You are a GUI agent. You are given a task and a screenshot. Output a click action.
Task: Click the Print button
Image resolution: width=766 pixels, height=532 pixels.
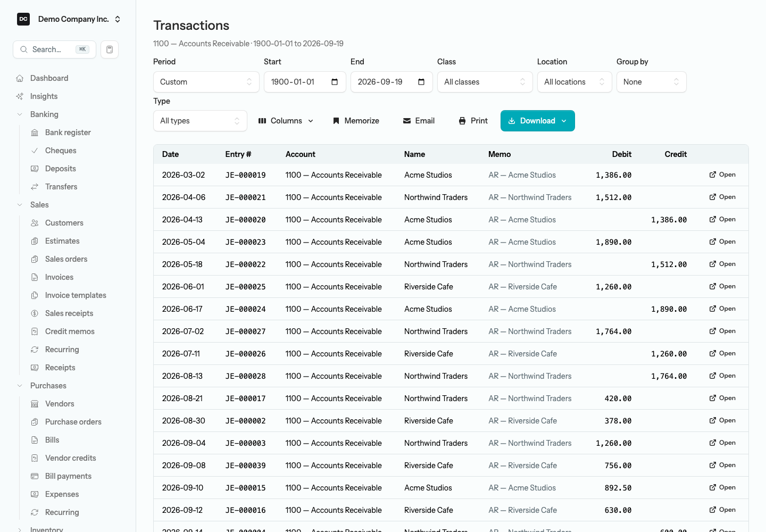473,121
